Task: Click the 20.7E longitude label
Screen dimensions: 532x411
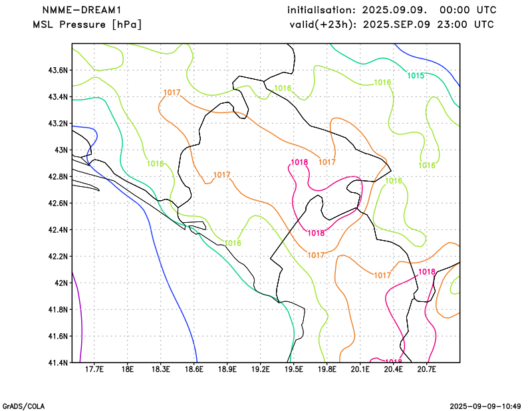Action: 426,369
